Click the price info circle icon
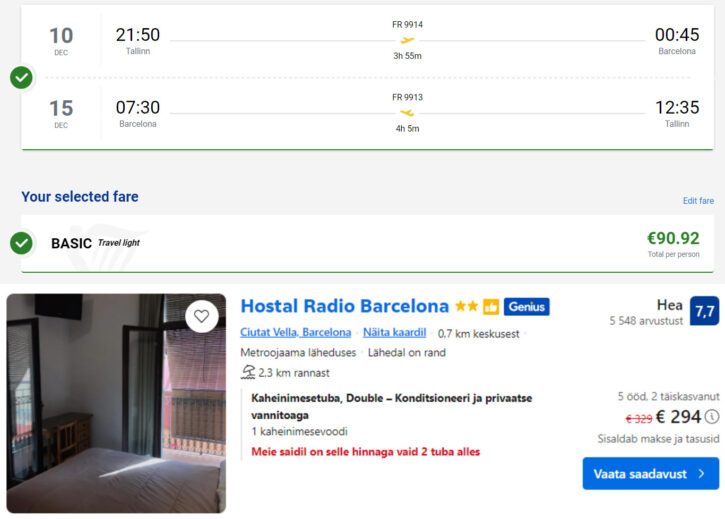This screenshot has width=725, height=519. point(711,417)
